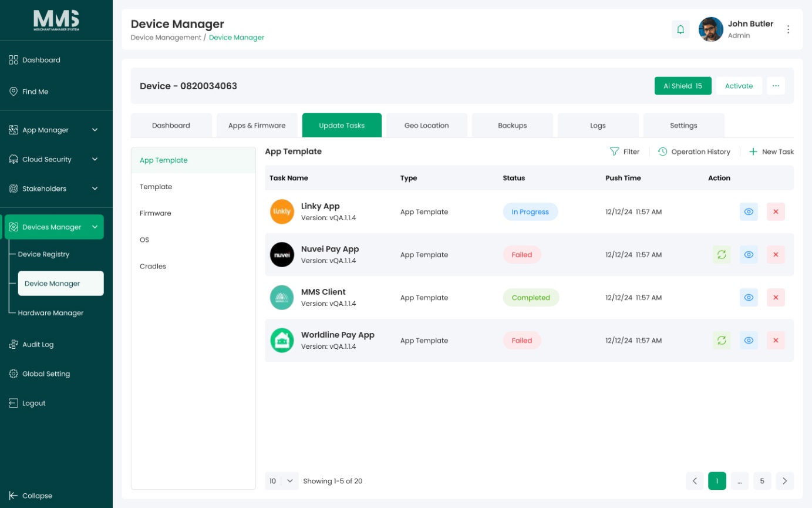The height and width of the screenshot is (508, 812).
Task: Go to page 5
Action: pos(762,481)
